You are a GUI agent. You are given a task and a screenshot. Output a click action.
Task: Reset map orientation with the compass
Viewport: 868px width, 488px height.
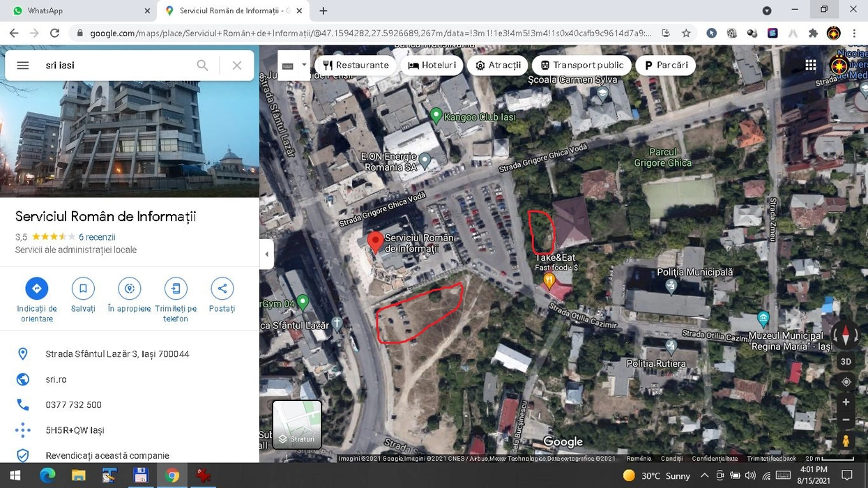(846, 335)
